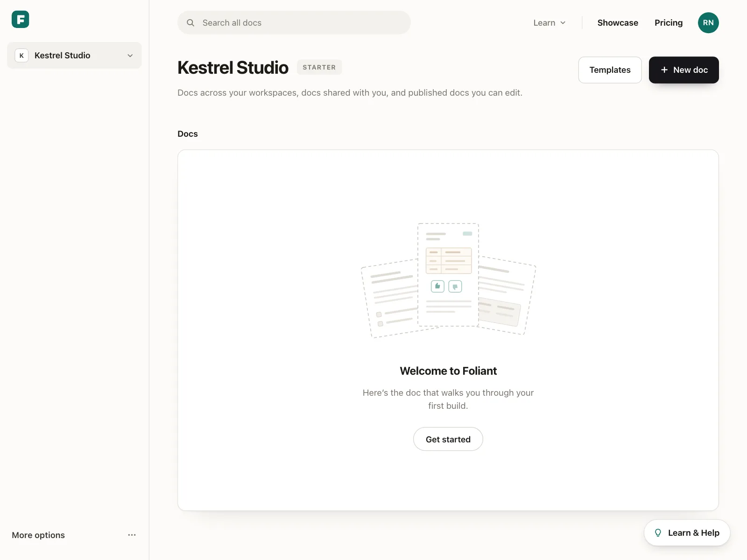Click the More options ellipsis icon
This screenshot has width=747, height=560.
click(132, 535)
